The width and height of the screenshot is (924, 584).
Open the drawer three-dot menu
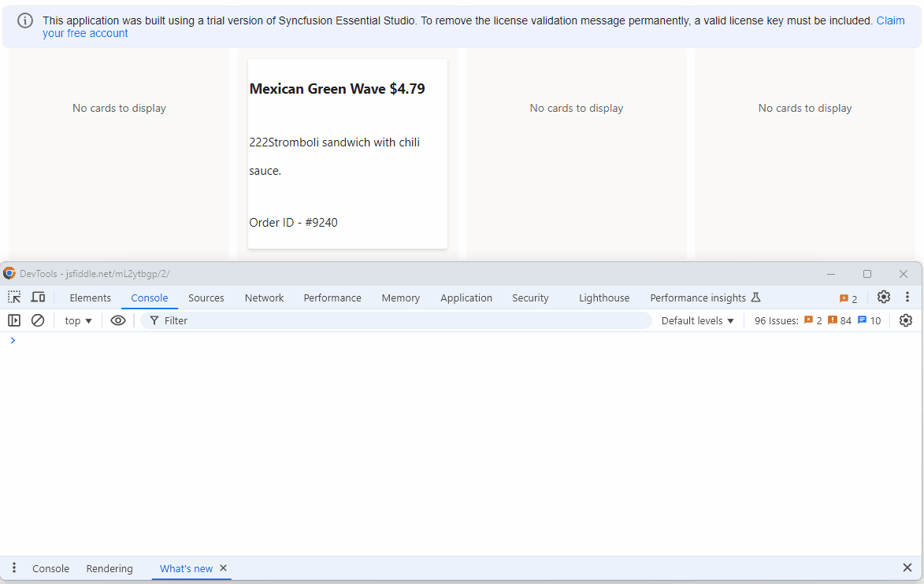(14, 568)
